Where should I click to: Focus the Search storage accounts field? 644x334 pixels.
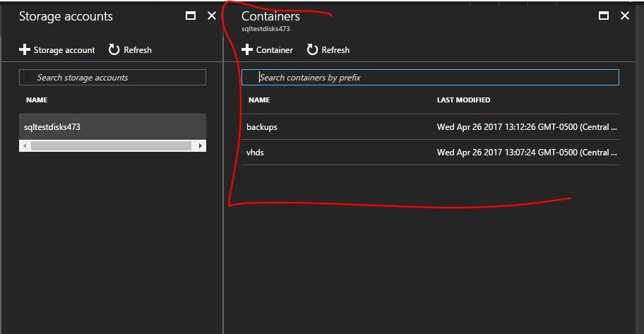tap(113, 78)
